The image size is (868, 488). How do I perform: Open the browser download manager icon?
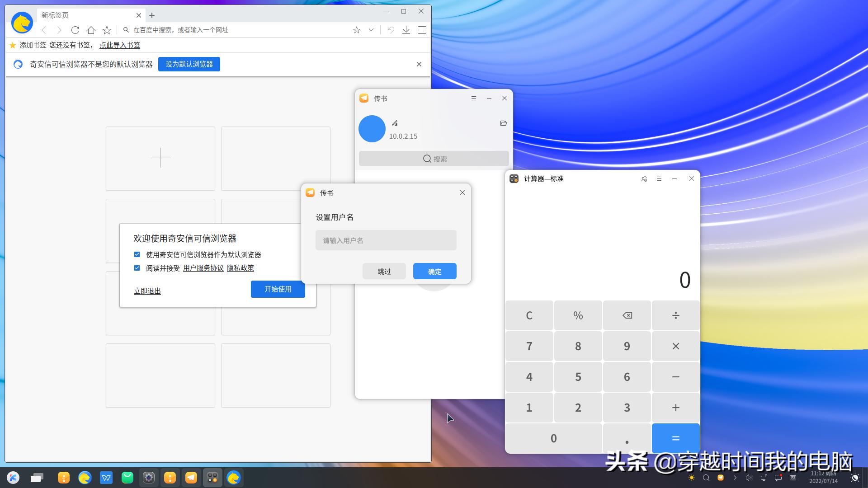406,30
